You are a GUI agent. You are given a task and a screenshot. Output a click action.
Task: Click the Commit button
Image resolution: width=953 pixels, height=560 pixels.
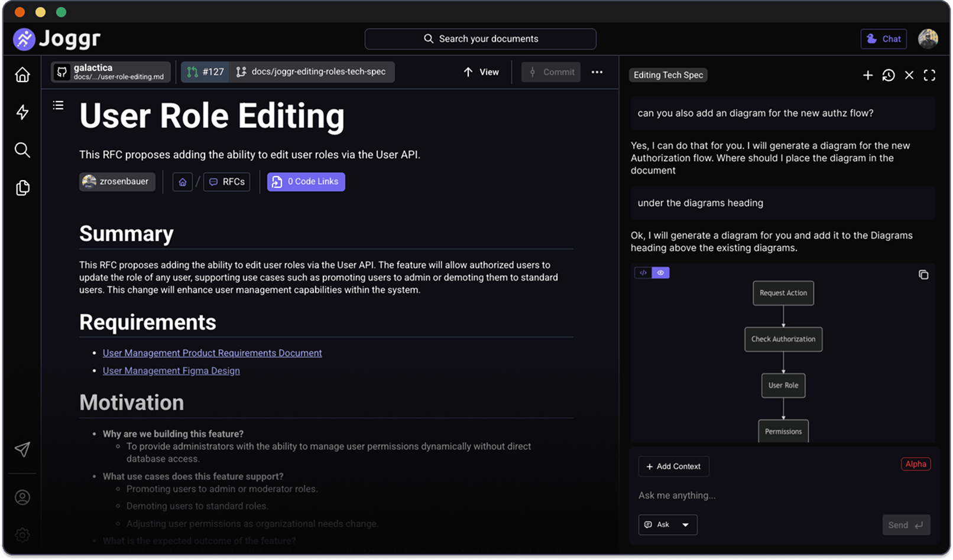[551, 72]
